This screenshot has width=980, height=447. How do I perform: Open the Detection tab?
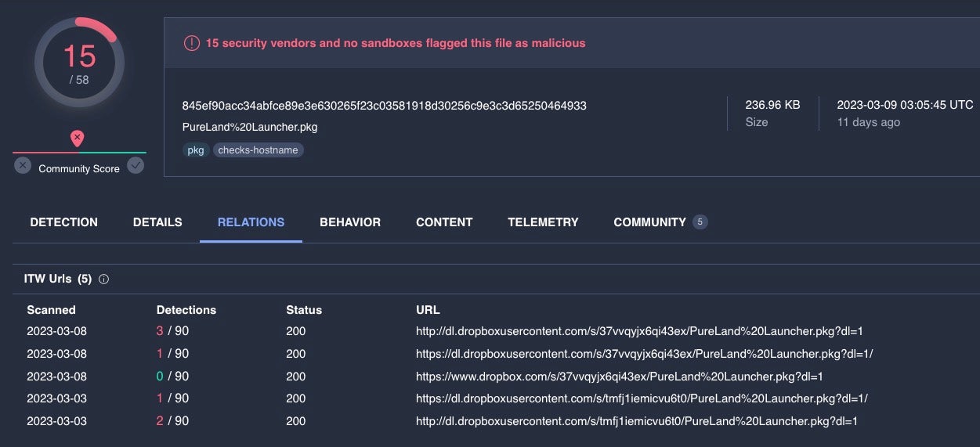[63, 222]
